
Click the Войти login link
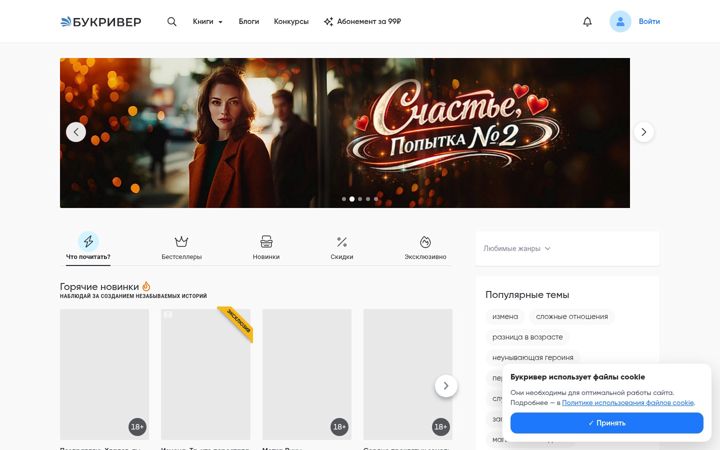click(649, 22)
